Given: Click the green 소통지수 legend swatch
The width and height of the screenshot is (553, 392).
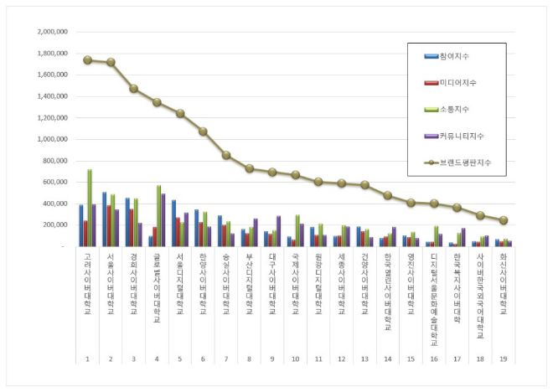Looking at the screenshot, I should click(x=433, y=110).
